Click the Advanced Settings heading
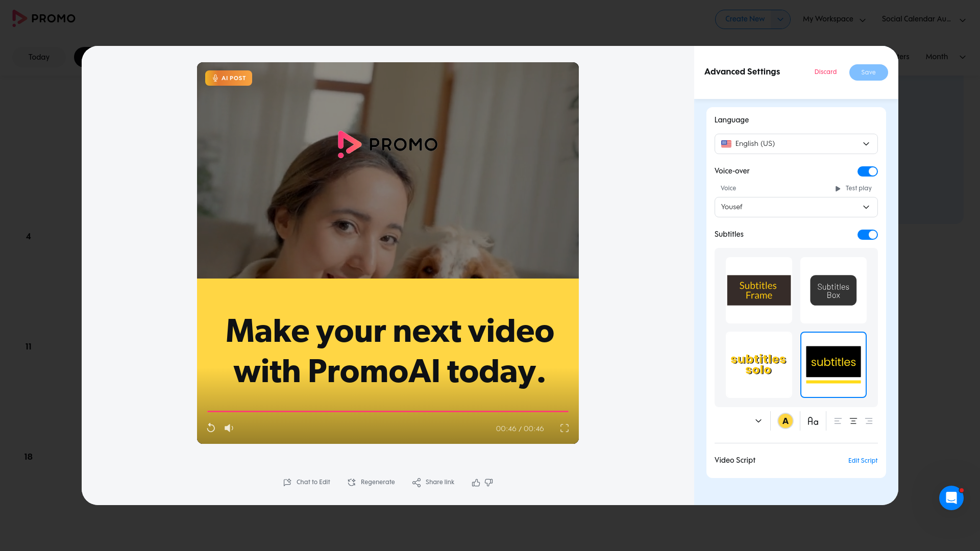This screenshot has width=980, height=551. pos(742,72)
